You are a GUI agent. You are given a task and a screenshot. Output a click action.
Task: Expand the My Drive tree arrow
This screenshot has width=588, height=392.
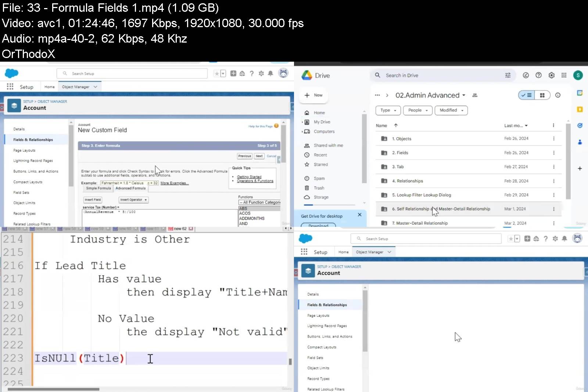coord(302,122)
